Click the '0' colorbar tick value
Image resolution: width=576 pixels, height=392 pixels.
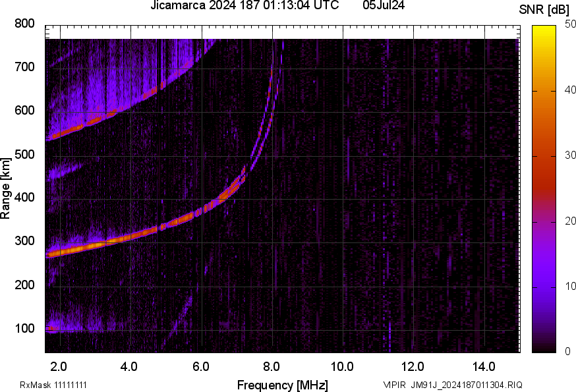click(568, 352)
